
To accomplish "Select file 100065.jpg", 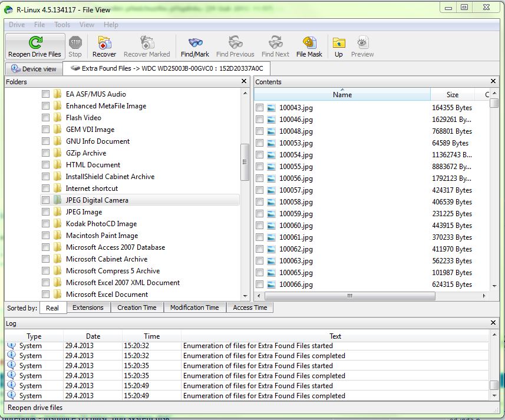I will [296, 273].
